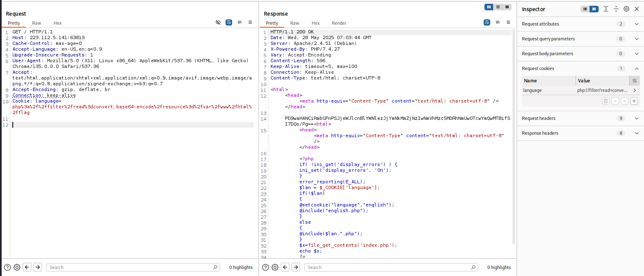Close the Inspector panel
This screenshot has width=644, height=276.
[x=637, y=9]
